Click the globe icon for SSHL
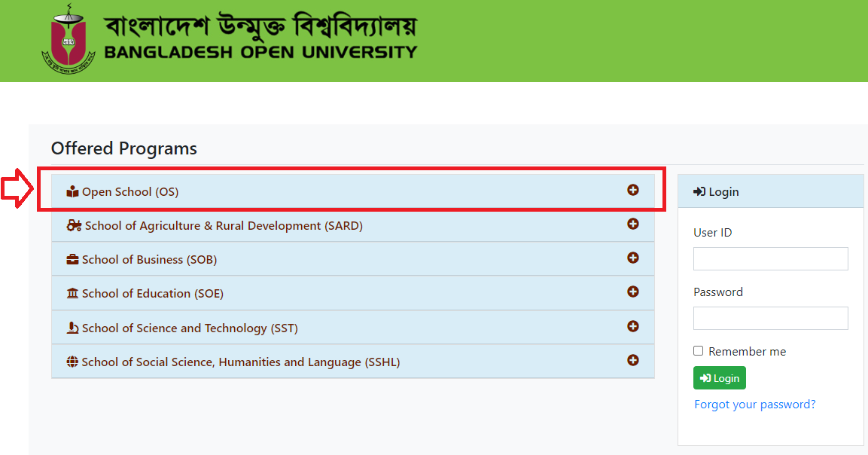Image resolution: width=868 pixels, height=455 pixels. pos(72,362)
